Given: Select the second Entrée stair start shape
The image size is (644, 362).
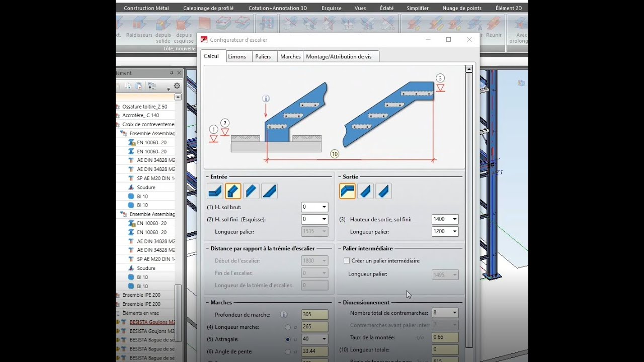Looking at the screenshot, I should [x=233, y=191].
